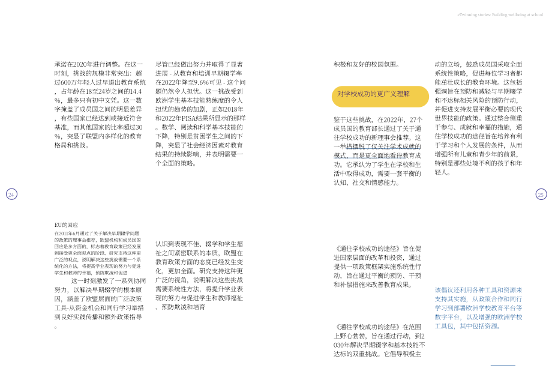The height and width of the screenshot is (392, 552).
Task: Click the line 积极和友好的校园氛围。
Action: pos(367,64)
